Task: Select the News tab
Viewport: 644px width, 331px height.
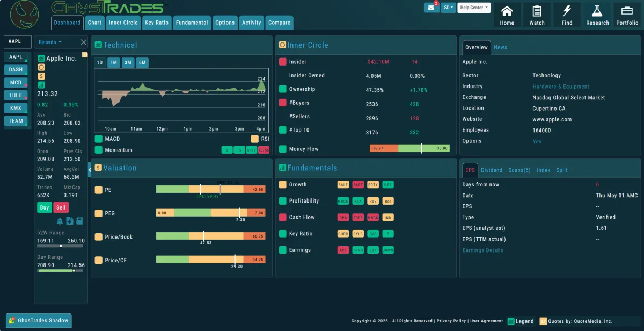Action: 500,47
